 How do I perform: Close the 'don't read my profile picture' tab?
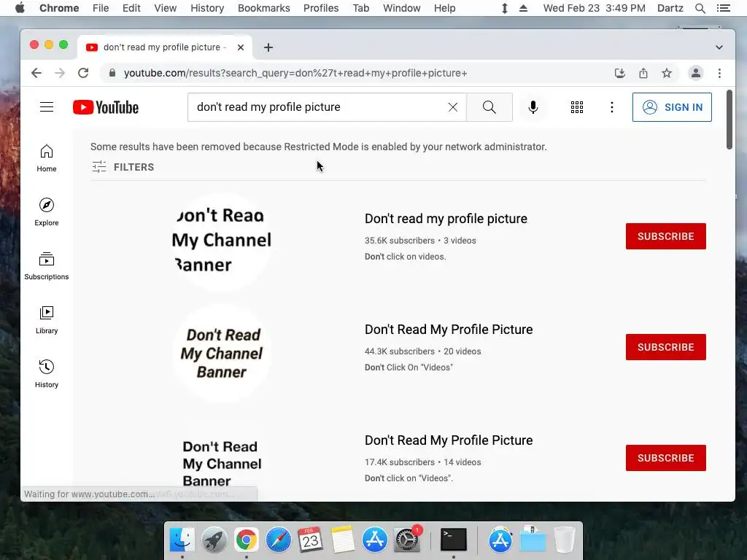241,47
